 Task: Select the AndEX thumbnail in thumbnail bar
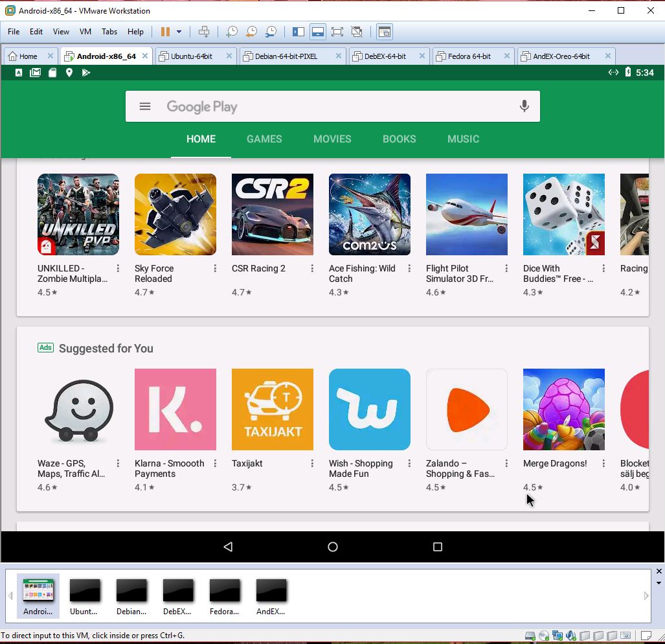pos(271,597)
